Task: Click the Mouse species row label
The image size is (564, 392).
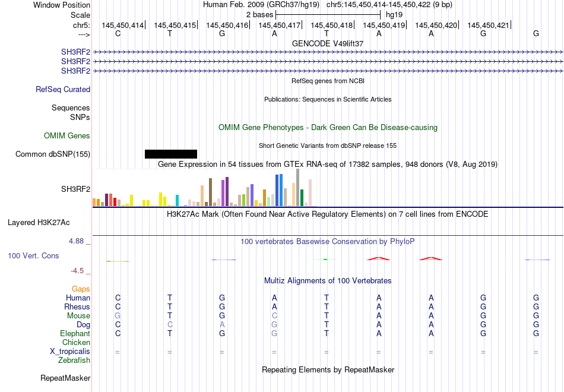Action: [x=78, y=316]
